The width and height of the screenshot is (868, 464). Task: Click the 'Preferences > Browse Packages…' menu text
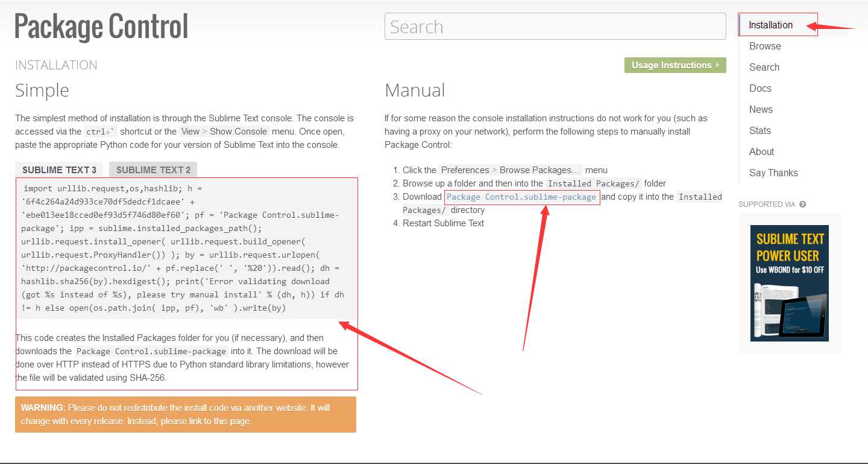tap(511, 170)
